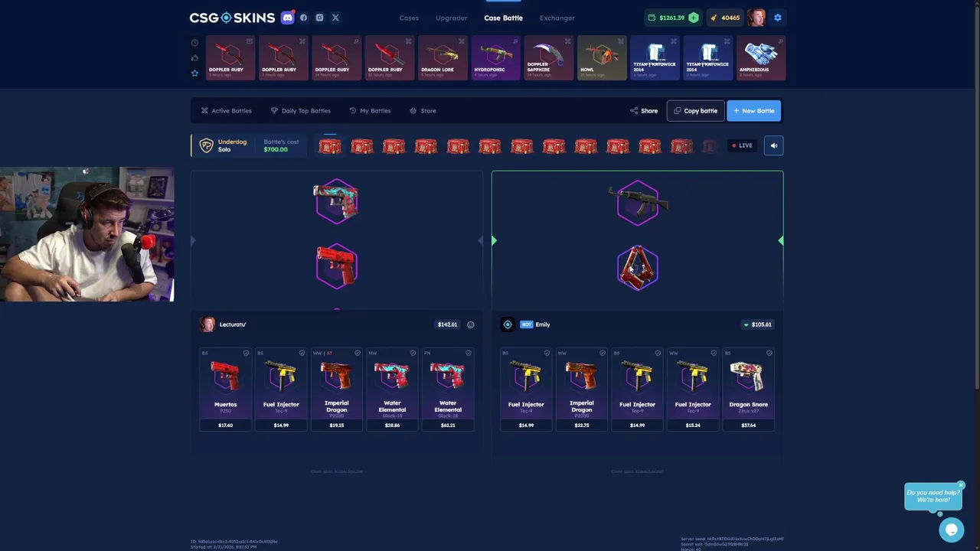Select the star top-drops filter icon
The image size is (980, 551).
[x=194, y=73]
